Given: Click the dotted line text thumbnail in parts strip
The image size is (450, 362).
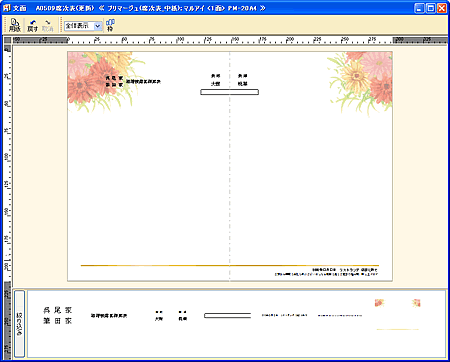Looking at the screenshot, I should coord(340,315).
